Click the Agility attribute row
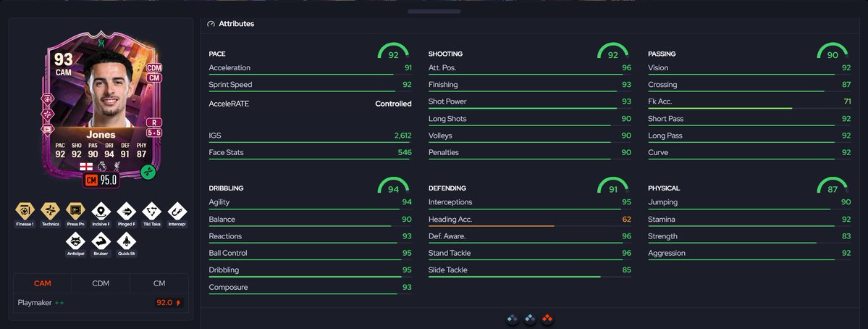Screen dimensions: 868x329 tap(310, 203)
